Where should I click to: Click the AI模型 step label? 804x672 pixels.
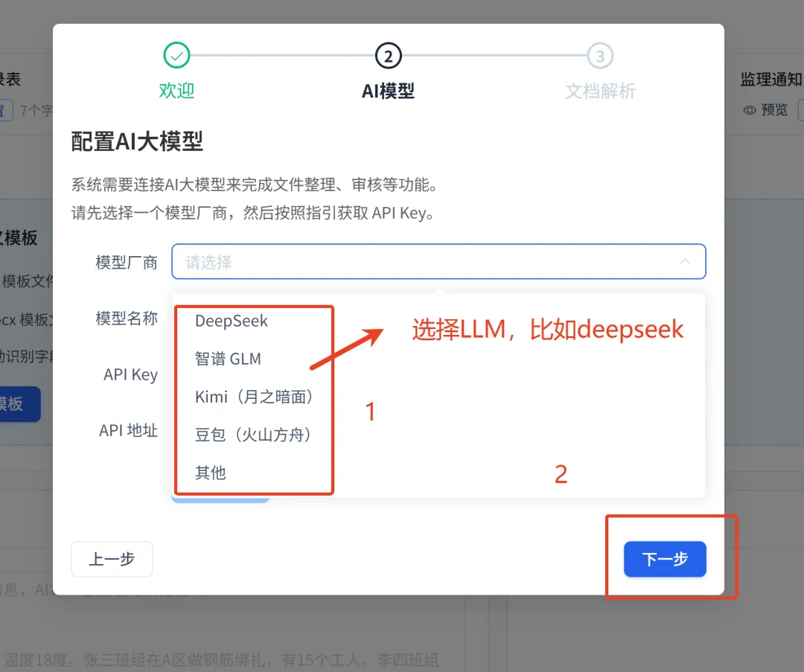[x=388, y=92]
